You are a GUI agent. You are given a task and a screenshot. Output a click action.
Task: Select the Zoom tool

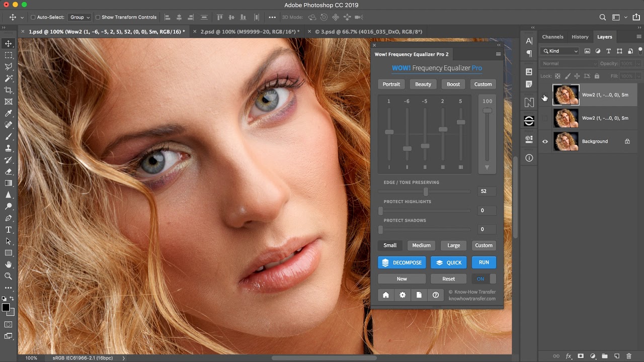[x=9, y=276]
